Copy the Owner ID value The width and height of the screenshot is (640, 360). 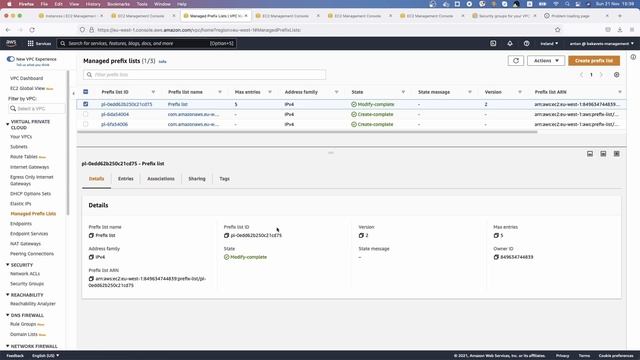[x=496, y=257]
